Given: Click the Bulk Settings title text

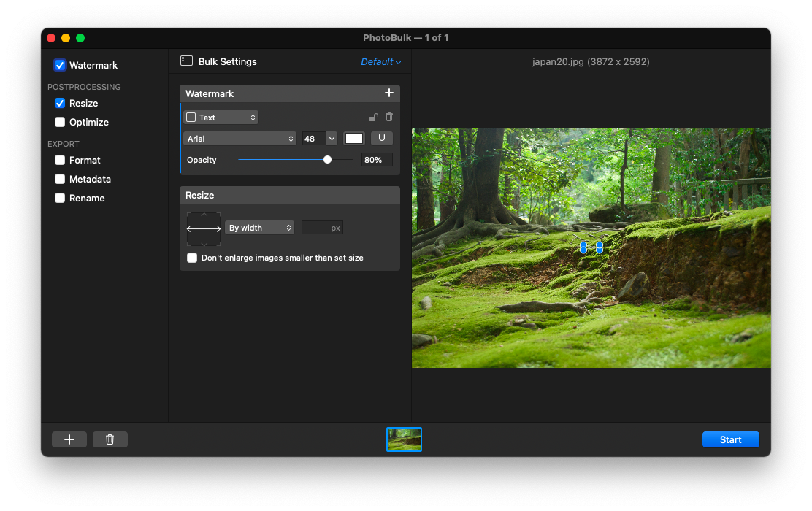Looking at the screenshot, I should tap(228, 61).
